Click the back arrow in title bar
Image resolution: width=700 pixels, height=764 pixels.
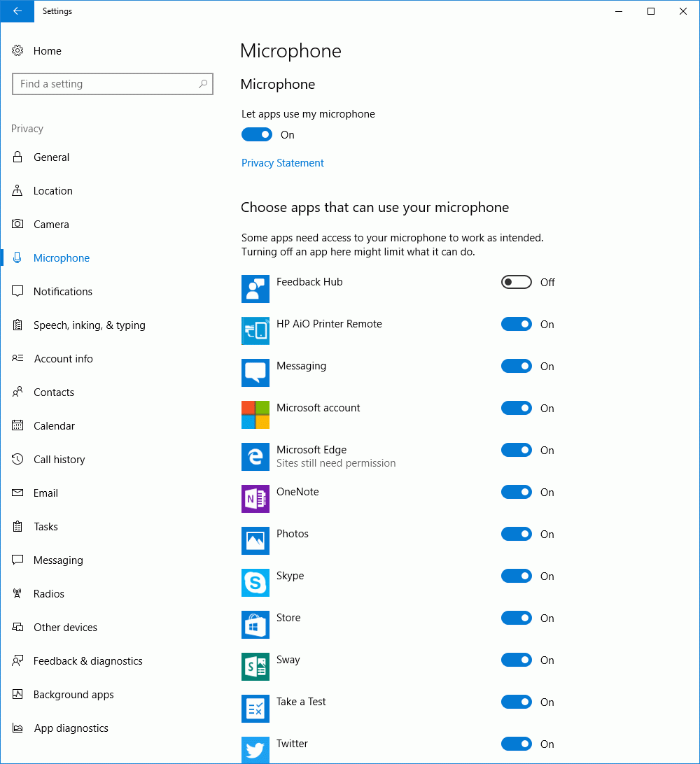17,11
